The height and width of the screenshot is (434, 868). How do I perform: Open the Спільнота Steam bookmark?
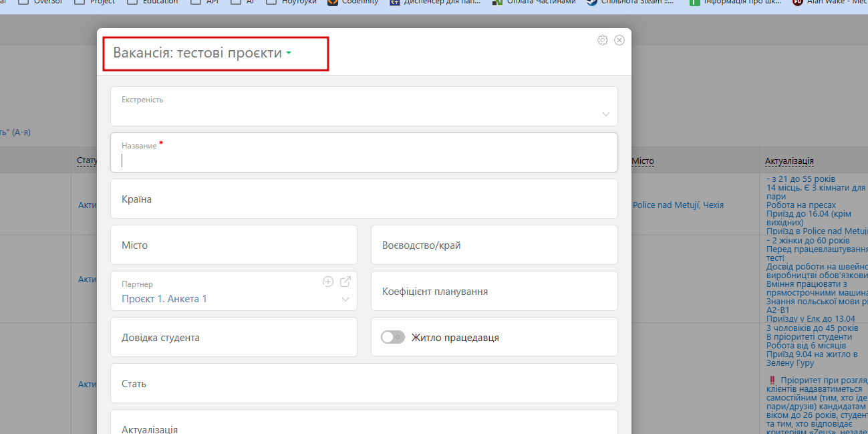[630, 3]
